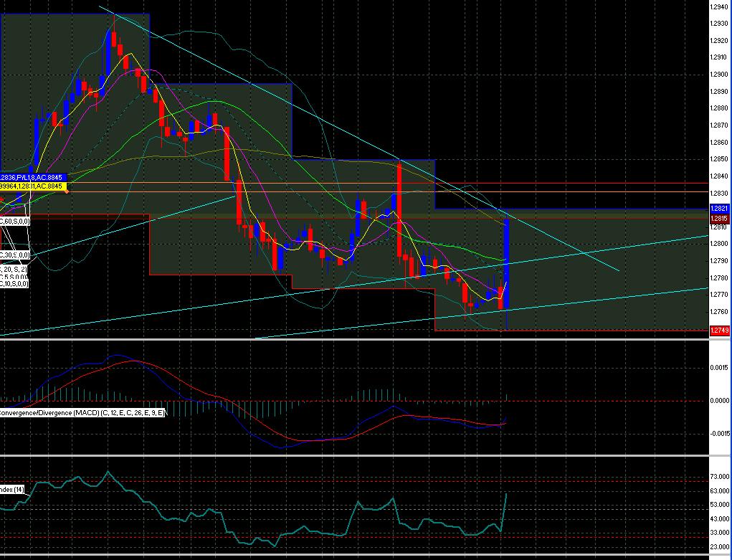Viewport: 732px width, 560px height.
Task: Click 1.2850 on the price axis
Action: point(718,158)
